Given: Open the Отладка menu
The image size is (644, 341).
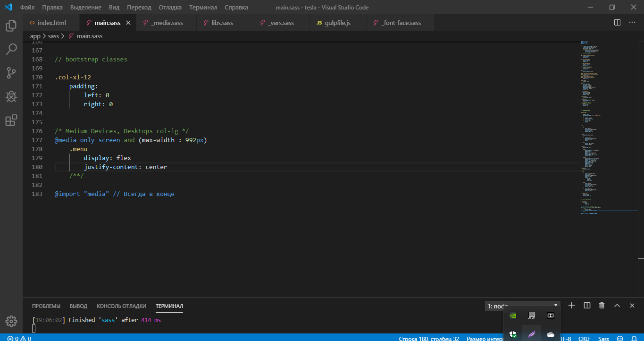Looking at the screenshot, I should 170,8.
